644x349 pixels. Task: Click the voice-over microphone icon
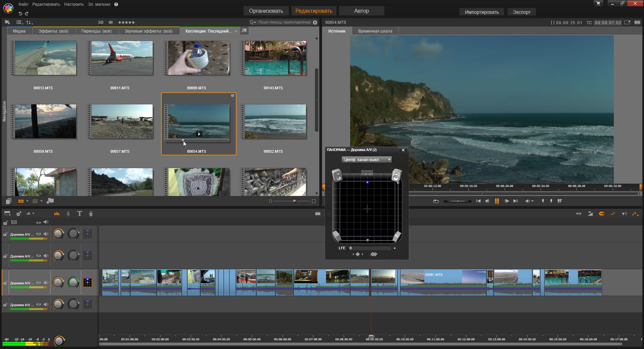point(91,214)
